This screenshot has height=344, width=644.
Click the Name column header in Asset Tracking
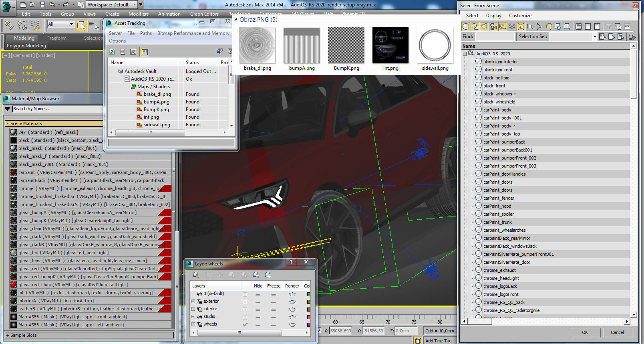tap(143, 63)
